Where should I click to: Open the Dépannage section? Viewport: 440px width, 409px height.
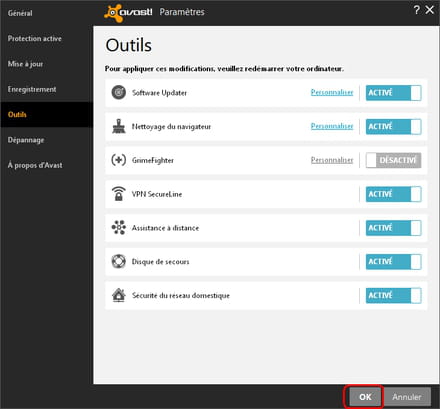47,140
